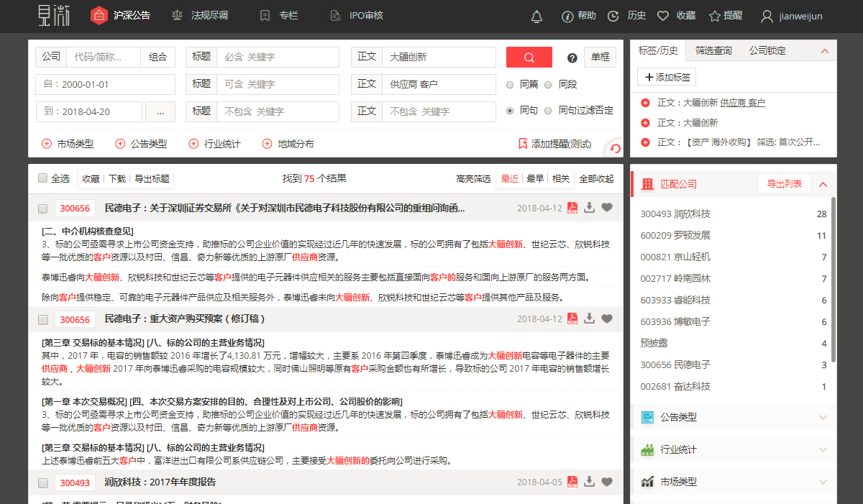Favorite the 重大资产购买预案 announcement
The width and height of the screenshot is (863, 504).
(607, 319)
